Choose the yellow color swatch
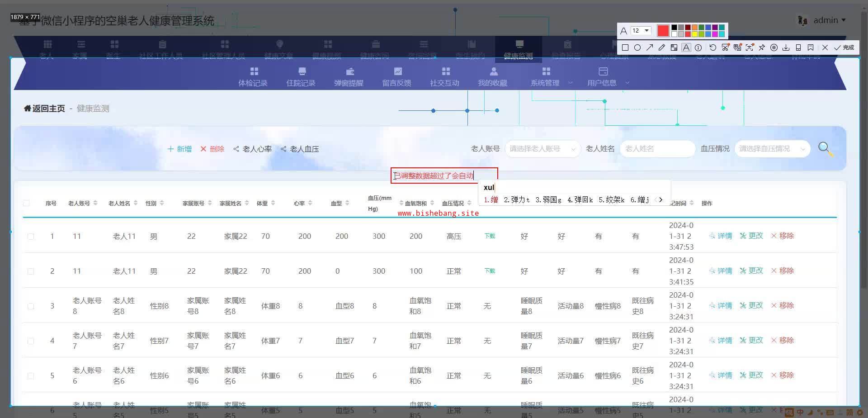 694,34
